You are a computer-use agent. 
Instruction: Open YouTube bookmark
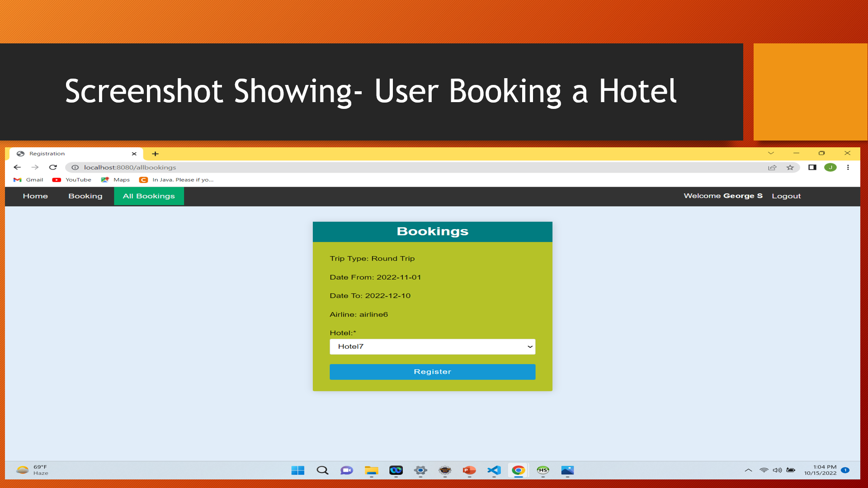point(72,180)
